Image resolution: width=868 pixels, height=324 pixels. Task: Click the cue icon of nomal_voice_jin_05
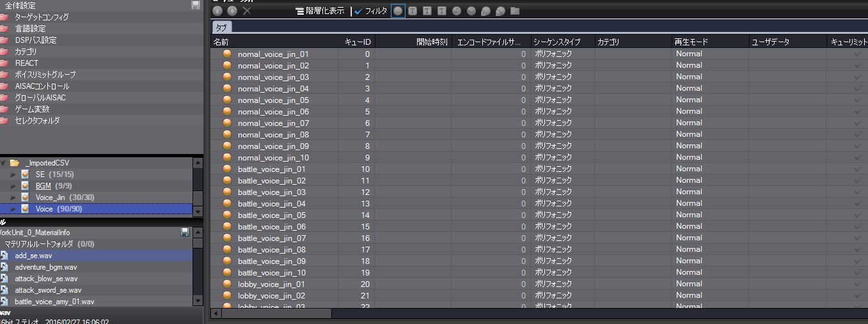pyautogui.click(x=226, y=100)
